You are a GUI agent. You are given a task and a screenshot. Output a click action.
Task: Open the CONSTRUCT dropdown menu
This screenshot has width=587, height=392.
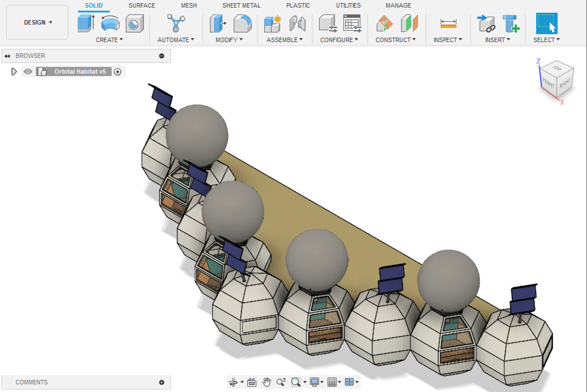pos(396,40)
